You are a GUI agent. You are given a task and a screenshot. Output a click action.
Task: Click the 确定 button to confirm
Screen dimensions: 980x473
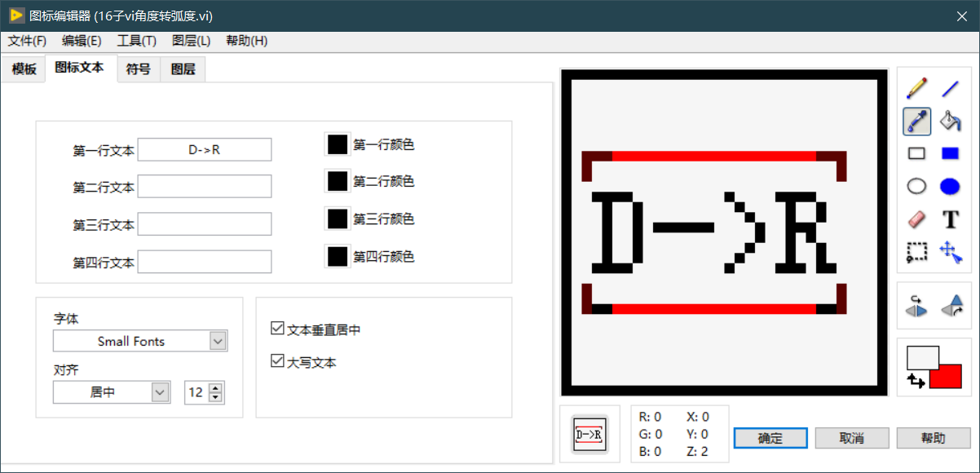pyautogui.click(x=770, y=438)
